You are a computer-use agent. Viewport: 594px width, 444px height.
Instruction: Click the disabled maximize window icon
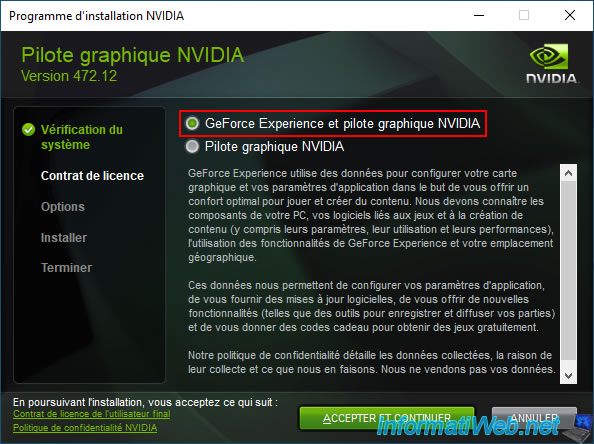click(x=524, y=16)
